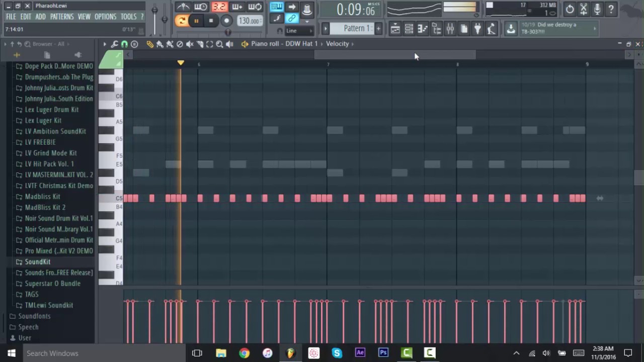
Task: Select the Paint brush tool in piano roll
Action: pyautogui.click(x=160, y=44)
